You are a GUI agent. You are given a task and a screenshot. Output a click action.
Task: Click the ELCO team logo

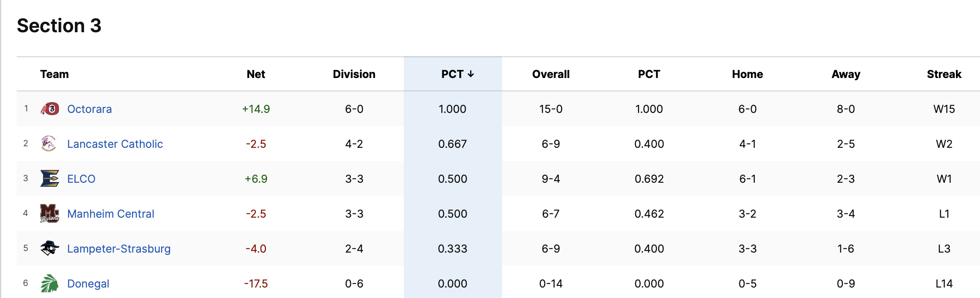click(x=50, y=178)
